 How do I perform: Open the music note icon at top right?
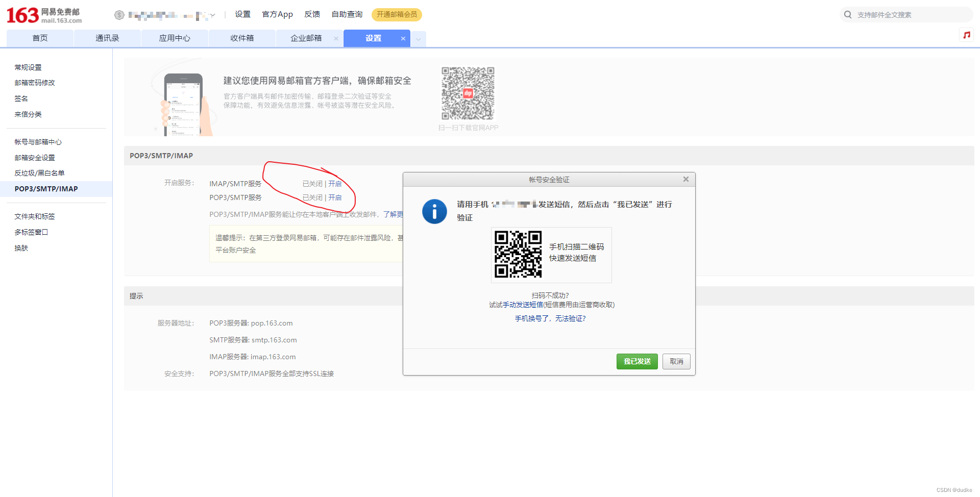coord(966,35)
